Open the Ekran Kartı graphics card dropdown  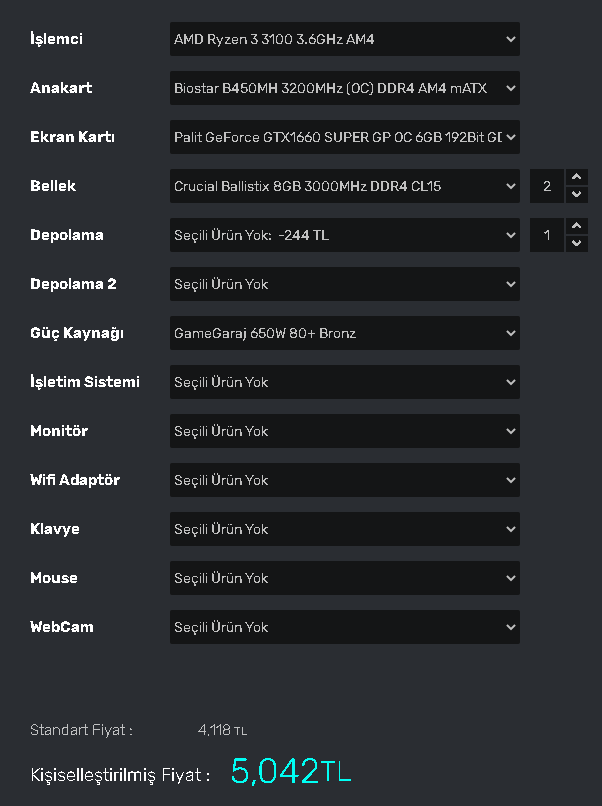point(344,137)
